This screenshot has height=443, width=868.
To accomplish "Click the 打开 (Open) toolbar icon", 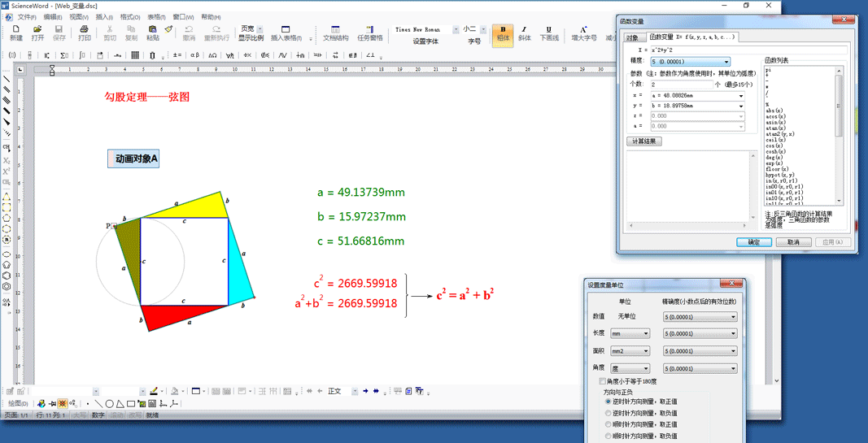I will tap(37, 33).
